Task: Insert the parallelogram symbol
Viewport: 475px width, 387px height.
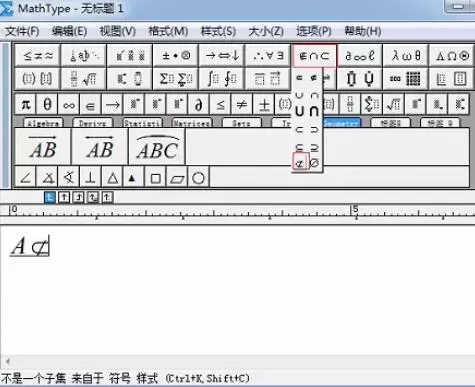Action: [177, 177]
